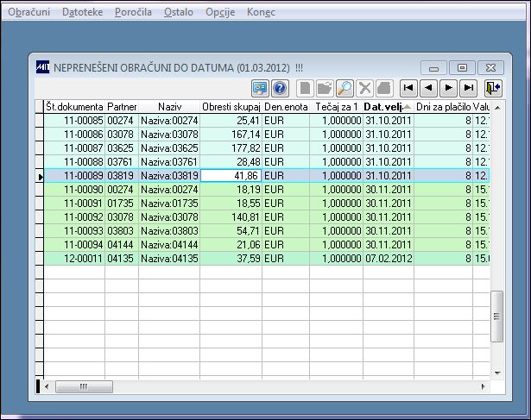Jump to first record with toolbar arrow
The image size is (531, 420).
[x=408, y=88]
